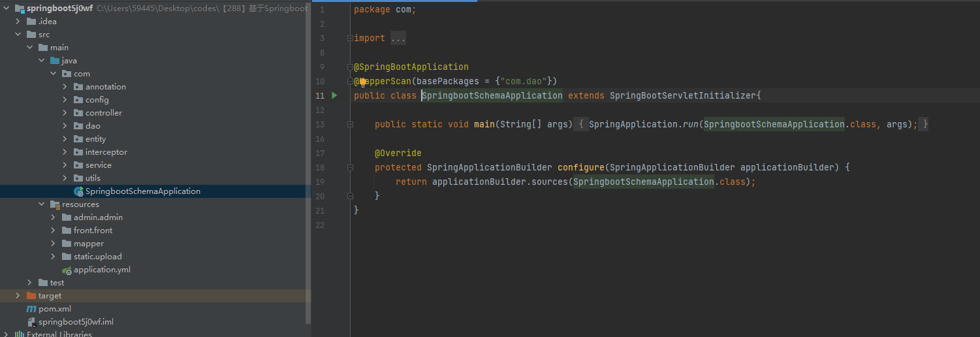Click the External Libraries icon
Image resolution: width=980 pixels, height=337 pixels.
tap(20, 334)
